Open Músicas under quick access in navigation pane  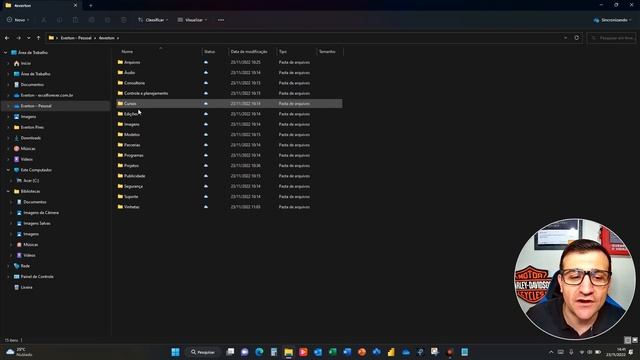(x=28, y=149)
